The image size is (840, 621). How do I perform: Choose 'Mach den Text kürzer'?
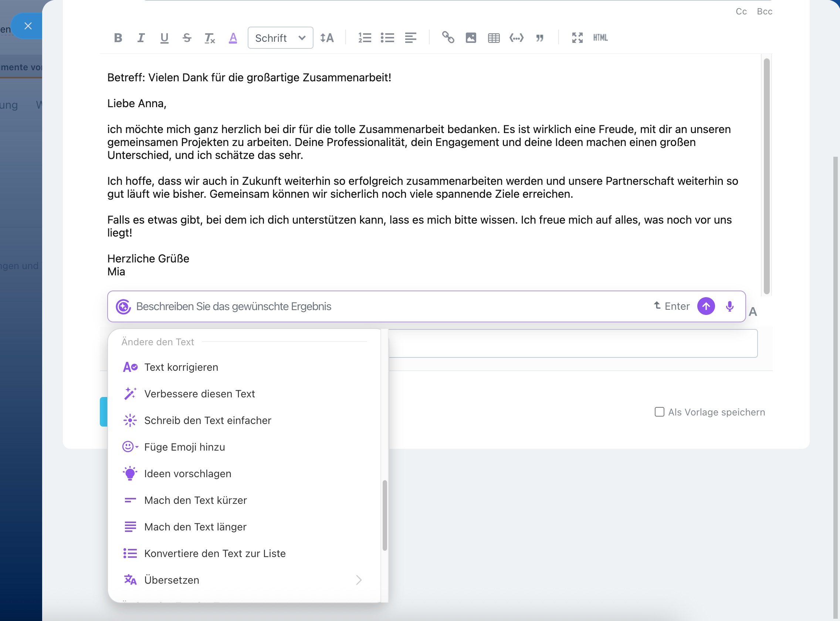click(196, 500)
